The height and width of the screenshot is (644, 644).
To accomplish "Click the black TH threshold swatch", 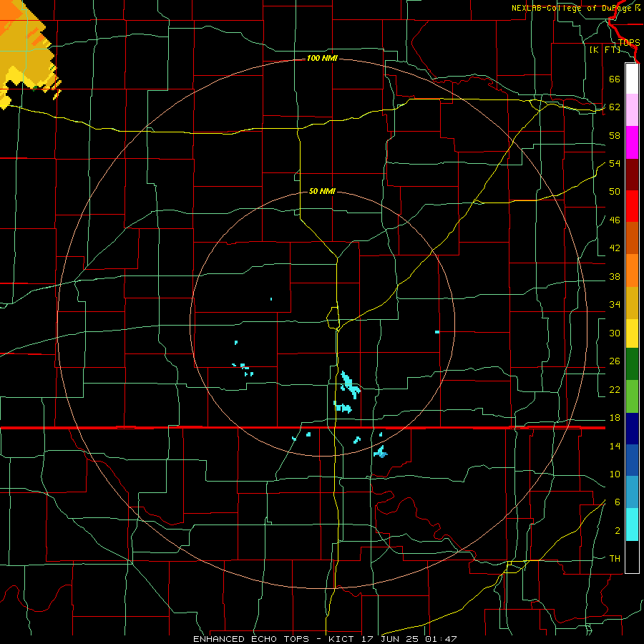I will 632,557.
